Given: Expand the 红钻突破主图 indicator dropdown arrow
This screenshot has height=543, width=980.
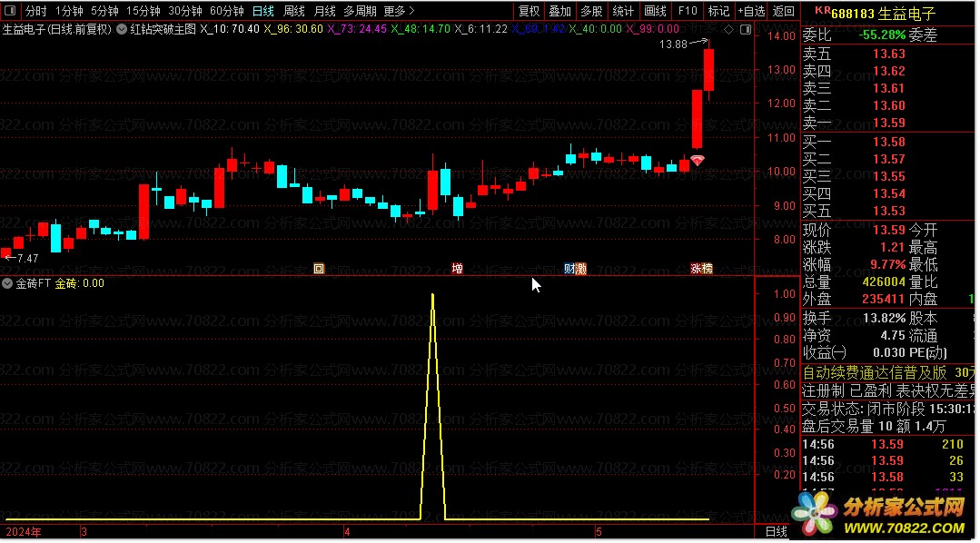Looking at the screenshot, I should [122, 29].
